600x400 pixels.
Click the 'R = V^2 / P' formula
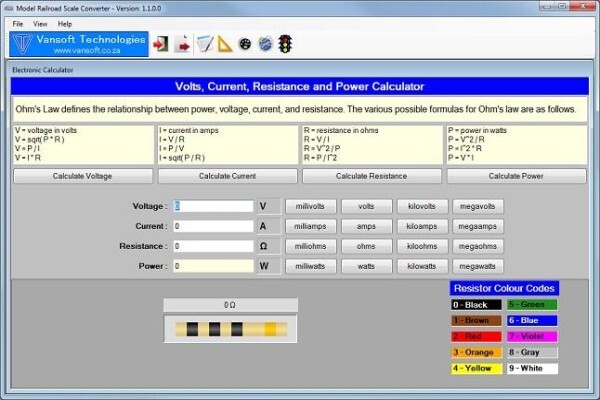[x=322, y=149]
